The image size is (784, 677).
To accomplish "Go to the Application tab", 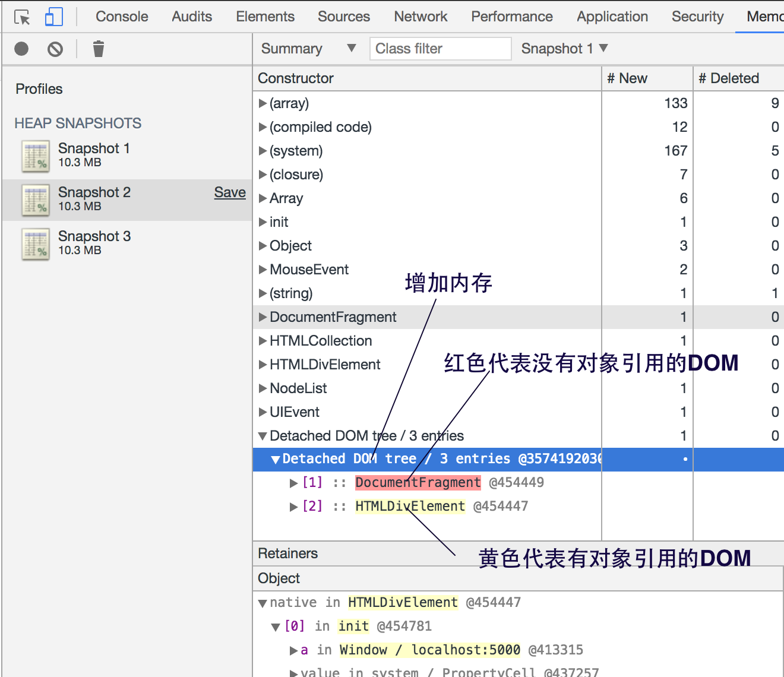I will tap(612, 17).
